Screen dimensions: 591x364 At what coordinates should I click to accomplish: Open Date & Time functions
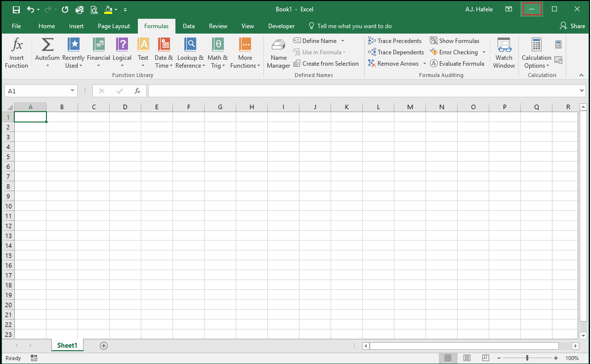[x=164, y=53]
